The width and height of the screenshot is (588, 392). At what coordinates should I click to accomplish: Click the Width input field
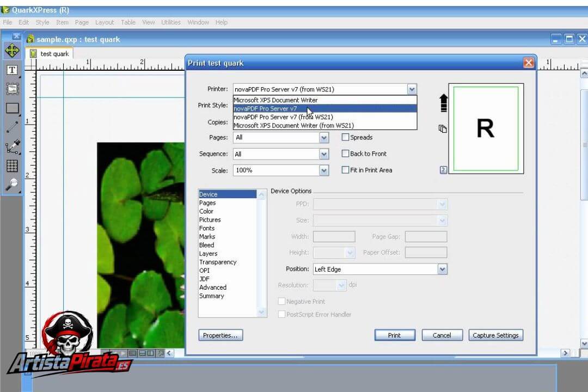pyautogui.click(x=334, y=236)
